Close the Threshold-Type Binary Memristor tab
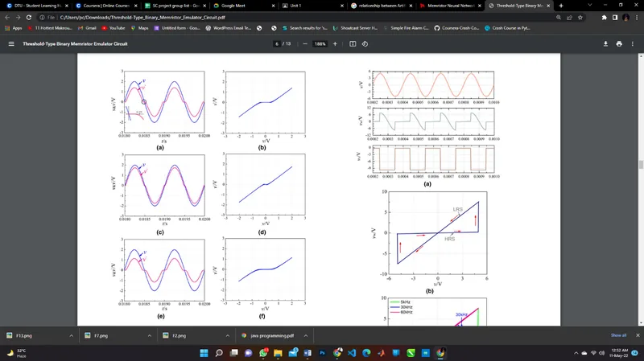Image resolution: width=644 pixels, height=361 pixels. tap(548, 6)
